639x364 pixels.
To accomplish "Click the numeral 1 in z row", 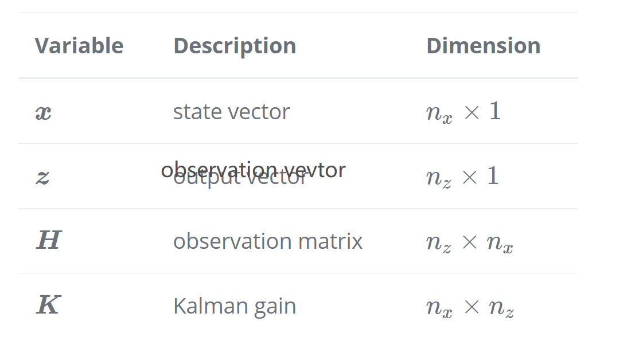I will pos(493,176).
